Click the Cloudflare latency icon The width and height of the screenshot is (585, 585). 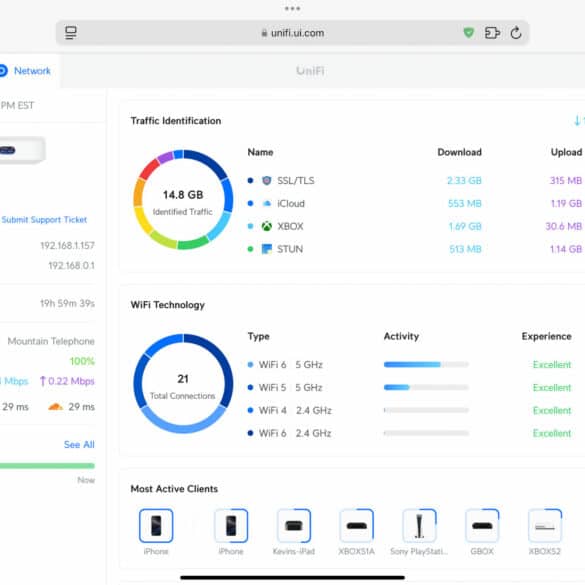pyautogui.click(x=56, y=407)
